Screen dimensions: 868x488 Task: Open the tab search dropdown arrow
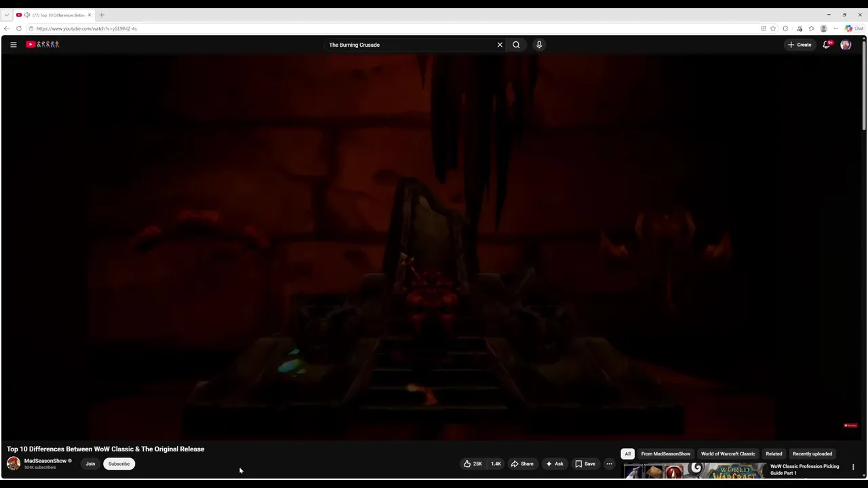[x=6, y=15]
